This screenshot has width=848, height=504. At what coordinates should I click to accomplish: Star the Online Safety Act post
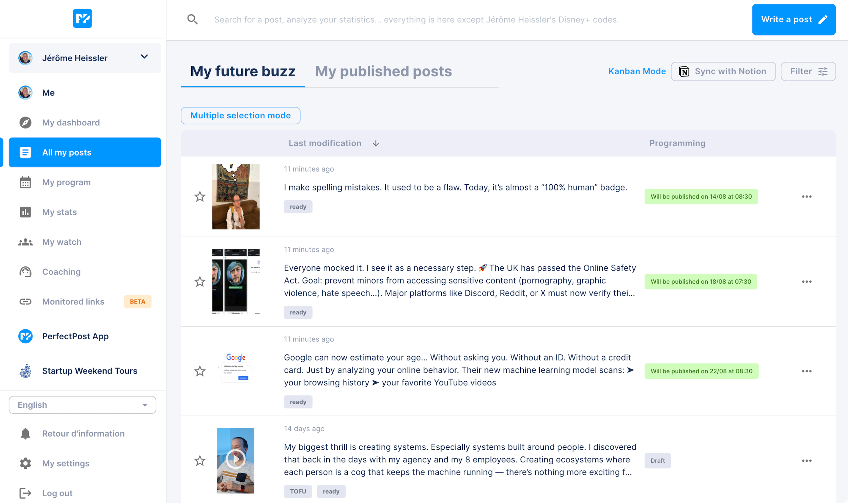pos(200,282)
